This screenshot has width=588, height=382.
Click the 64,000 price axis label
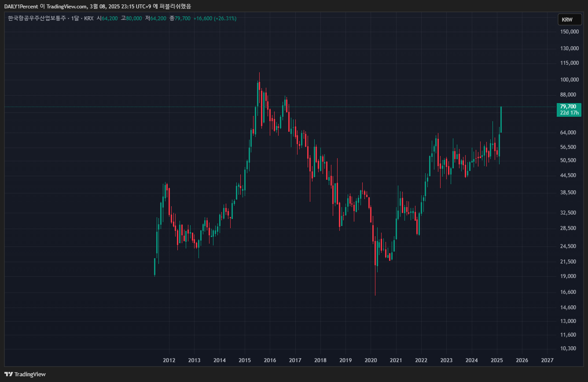click(x=567, y=133)
